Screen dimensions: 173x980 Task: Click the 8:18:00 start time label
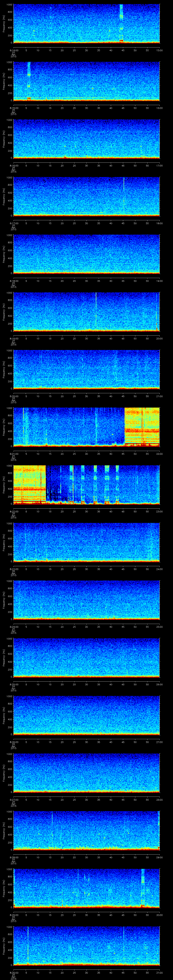[14, 281]
